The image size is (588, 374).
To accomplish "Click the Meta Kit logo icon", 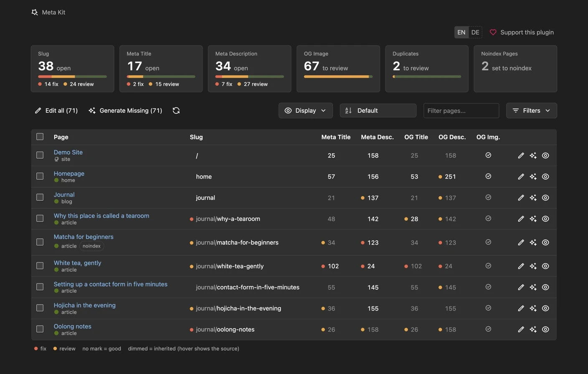I will click(x=35, y=13).
